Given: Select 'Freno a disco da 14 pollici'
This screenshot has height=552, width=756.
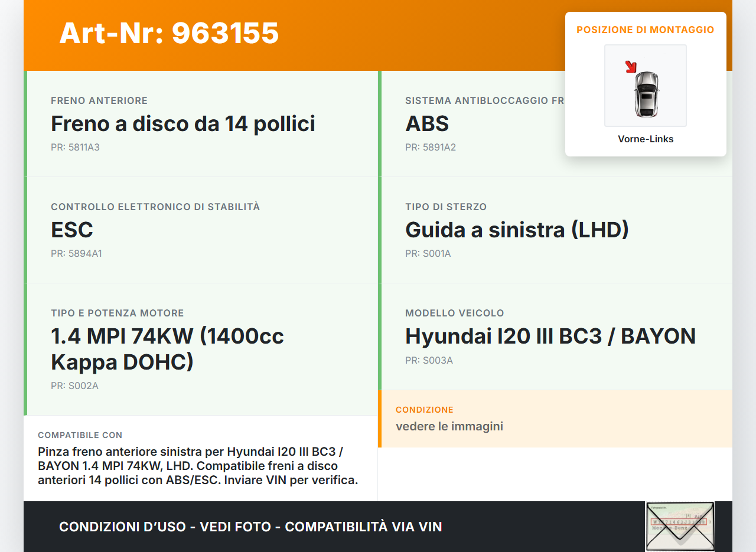Looking at the screenshot, I should click(183, 123).
